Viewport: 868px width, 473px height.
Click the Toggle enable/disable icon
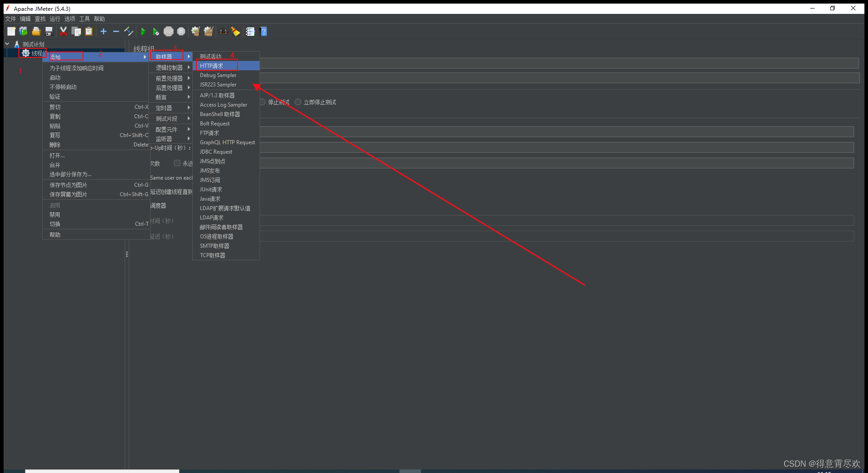click(x=129, y=31)
